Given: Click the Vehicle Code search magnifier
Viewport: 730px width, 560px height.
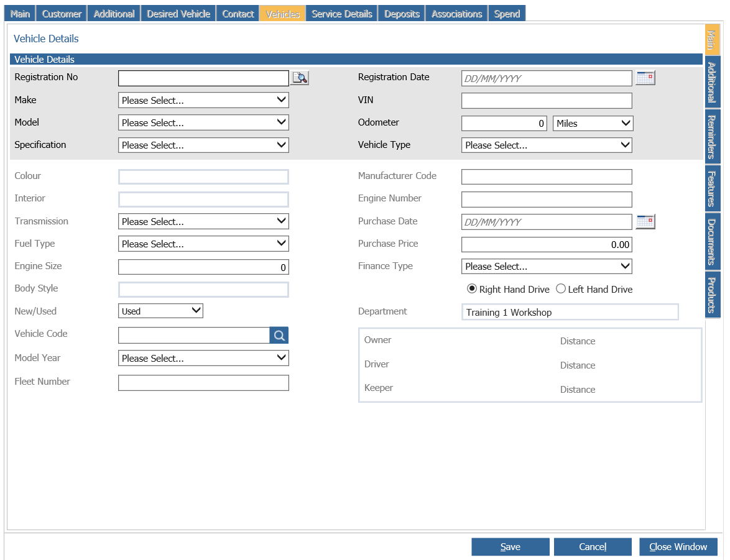Looking at the screenshot, I should [x=279, y=335].
